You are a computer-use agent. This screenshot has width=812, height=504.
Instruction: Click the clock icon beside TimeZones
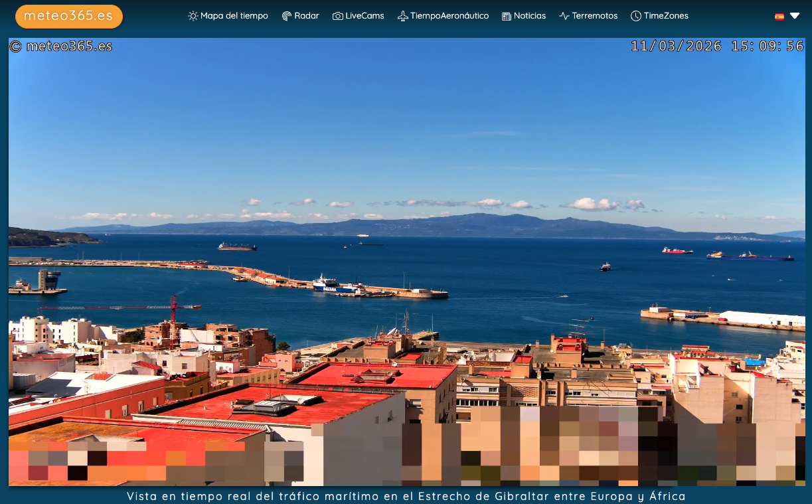pyautogui.click(x=636, y=16)
